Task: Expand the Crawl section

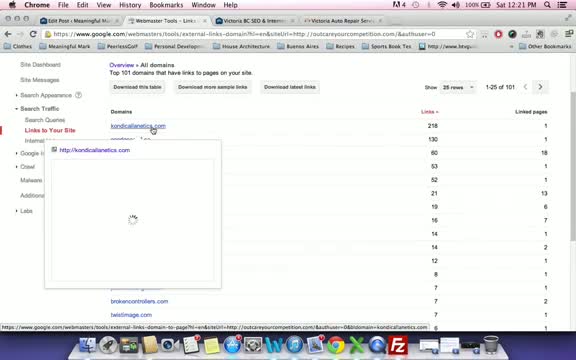Action: click(x=17, y=167)
